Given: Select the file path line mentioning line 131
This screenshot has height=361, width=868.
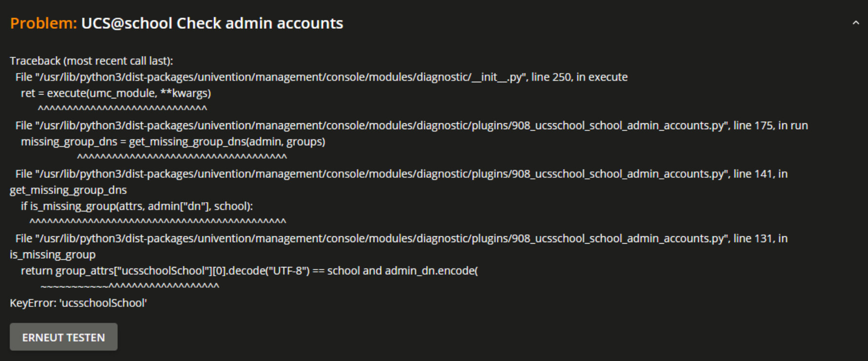Looking at the screenshot, I should [x=401, y=238].
